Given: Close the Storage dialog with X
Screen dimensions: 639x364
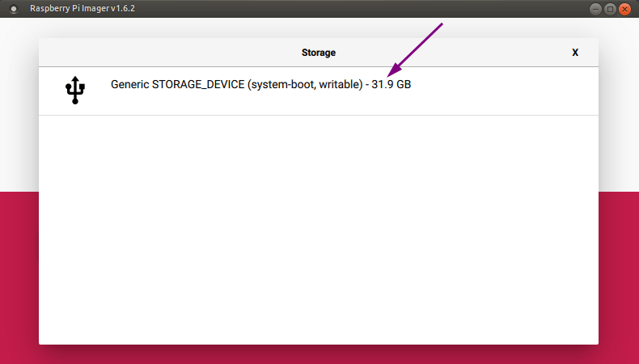Looking at the screenshot, I should tap(575, 53).
